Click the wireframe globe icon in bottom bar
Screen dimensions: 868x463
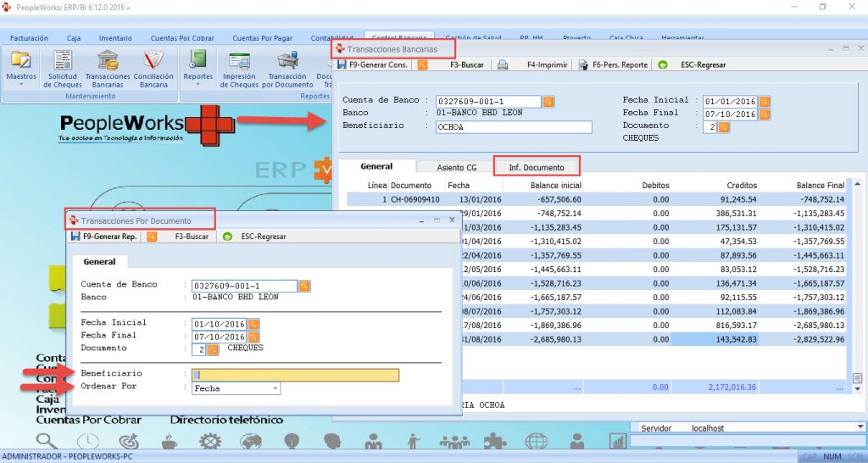click(537, 441)
